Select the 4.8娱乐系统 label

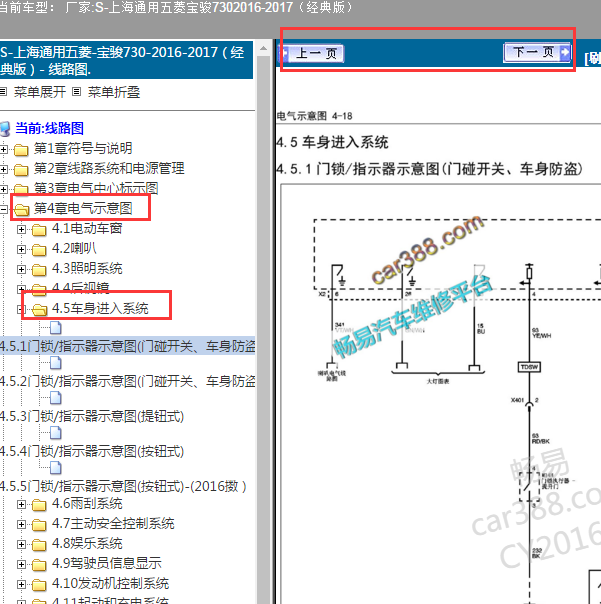pyautogui.click(x=87, y=543)
